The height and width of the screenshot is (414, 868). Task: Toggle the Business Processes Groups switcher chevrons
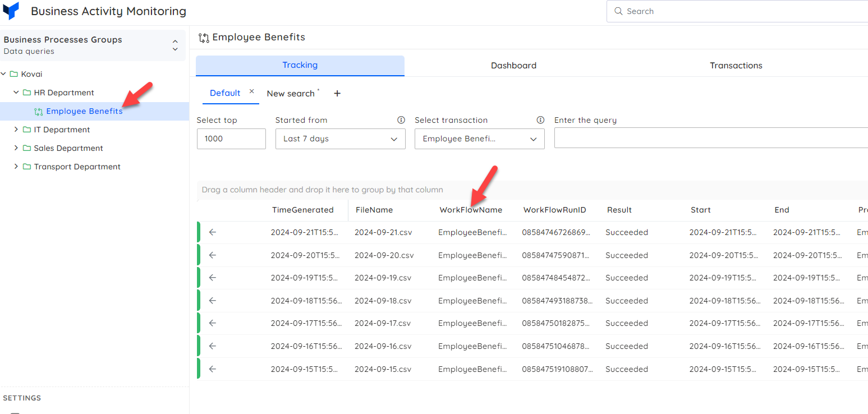coord(175,45)
